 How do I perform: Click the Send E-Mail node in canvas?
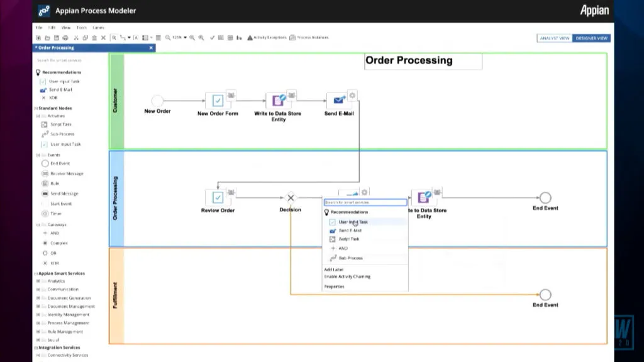338,101
